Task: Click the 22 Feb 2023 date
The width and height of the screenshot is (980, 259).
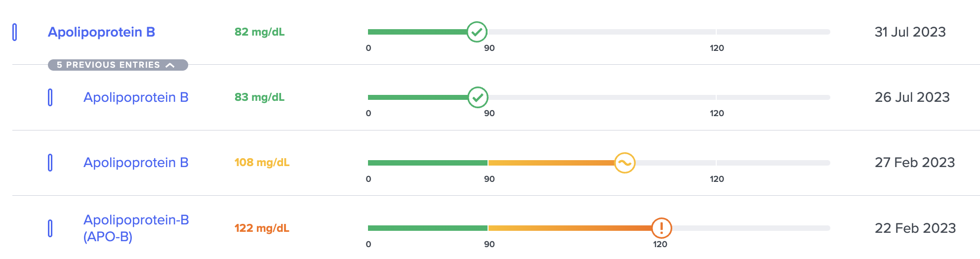Action: point(915,228)
